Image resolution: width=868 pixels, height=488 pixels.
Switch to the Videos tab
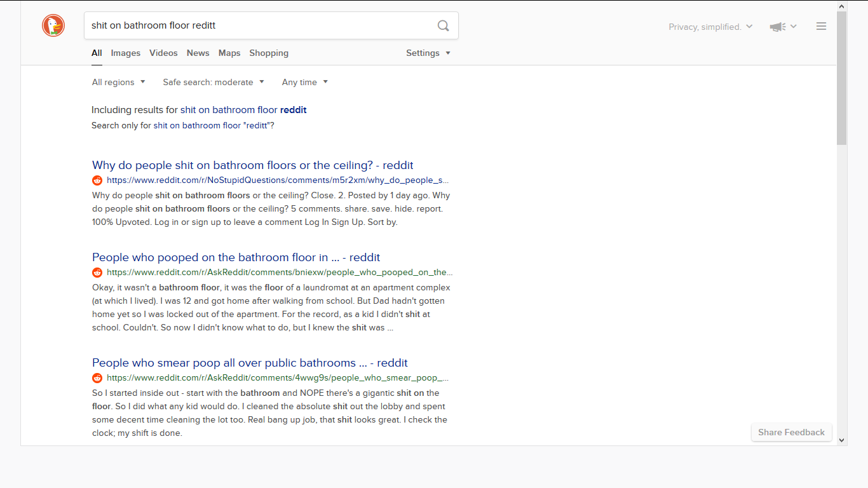pyautogui.click(x=163, y=53)
